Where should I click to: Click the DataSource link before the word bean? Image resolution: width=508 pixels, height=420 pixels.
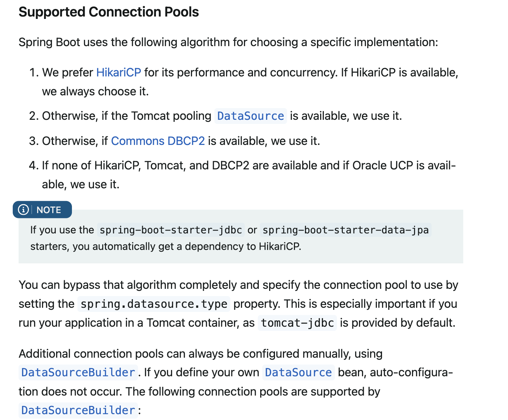tap(298, 372)
